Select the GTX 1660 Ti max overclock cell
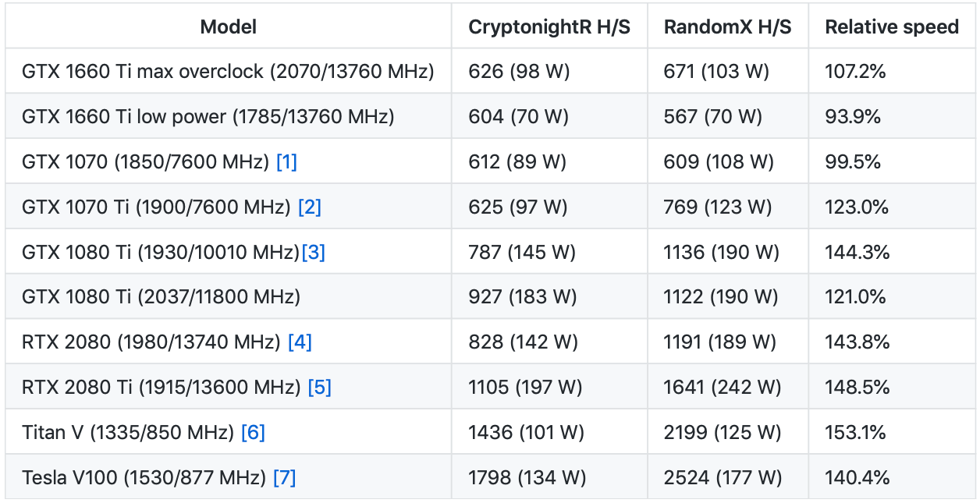 click(x=228, y=72)
